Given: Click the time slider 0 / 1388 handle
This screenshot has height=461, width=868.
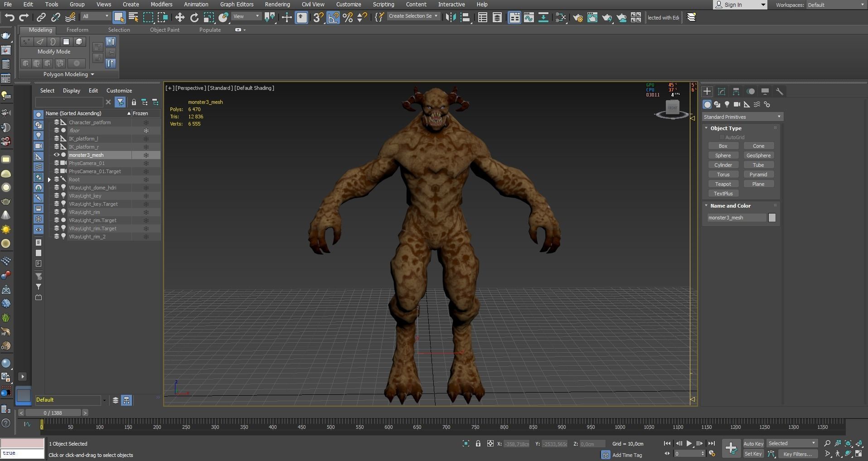Looking at the screenshot, I should [x=53, y=413].
